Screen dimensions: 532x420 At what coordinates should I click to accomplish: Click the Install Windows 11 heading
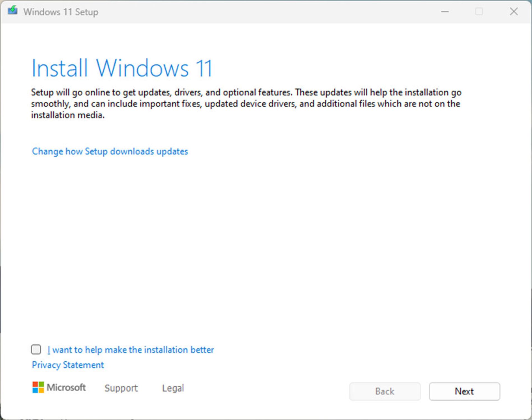(x=122, y=68)
